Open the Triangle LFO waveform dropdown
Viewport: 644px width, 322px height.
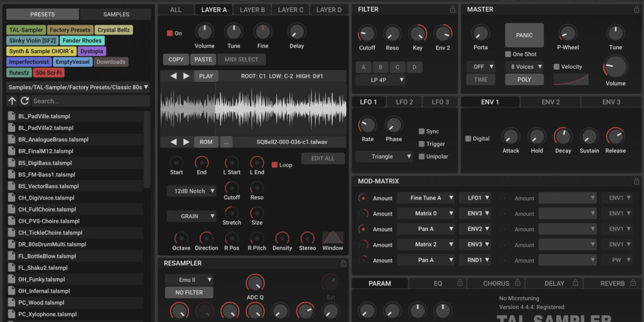(384, 156)
